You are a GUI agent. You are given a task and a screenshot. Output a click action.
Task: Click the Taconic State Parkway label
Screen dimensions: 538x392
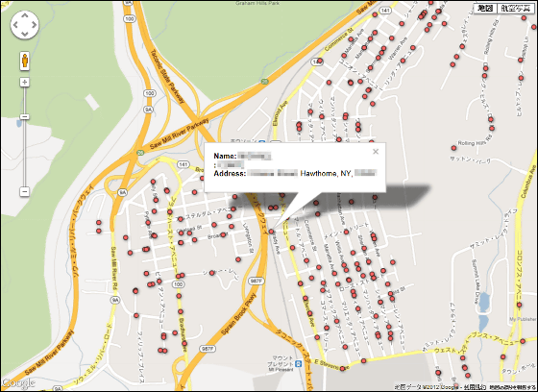click(x=168, y=76)
